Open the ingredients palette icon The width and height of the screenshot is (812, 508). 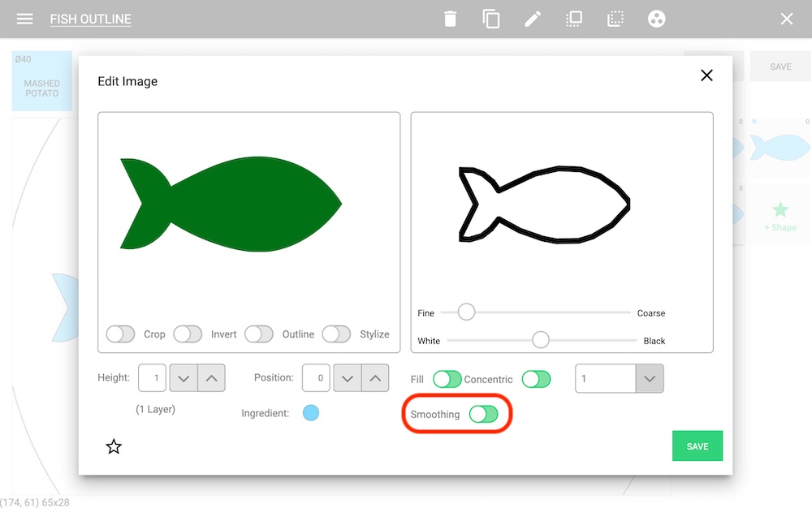click(x=657, y=19)
